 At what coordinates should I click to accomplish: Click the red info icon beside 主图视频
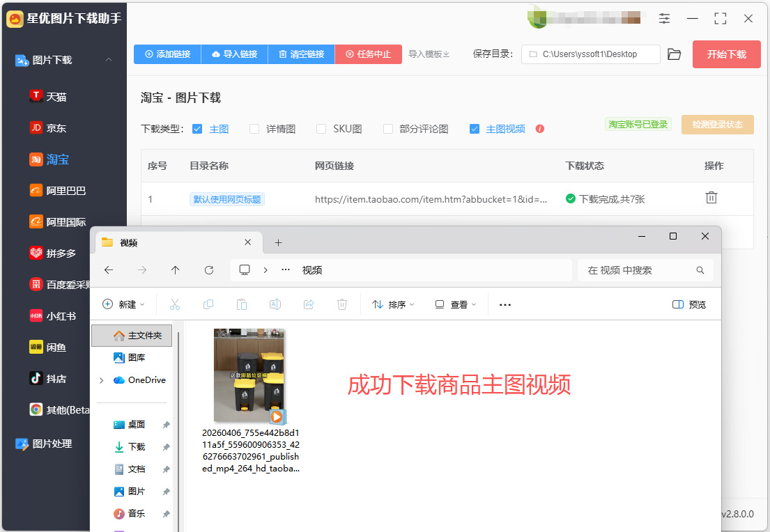tap(539, 129)
